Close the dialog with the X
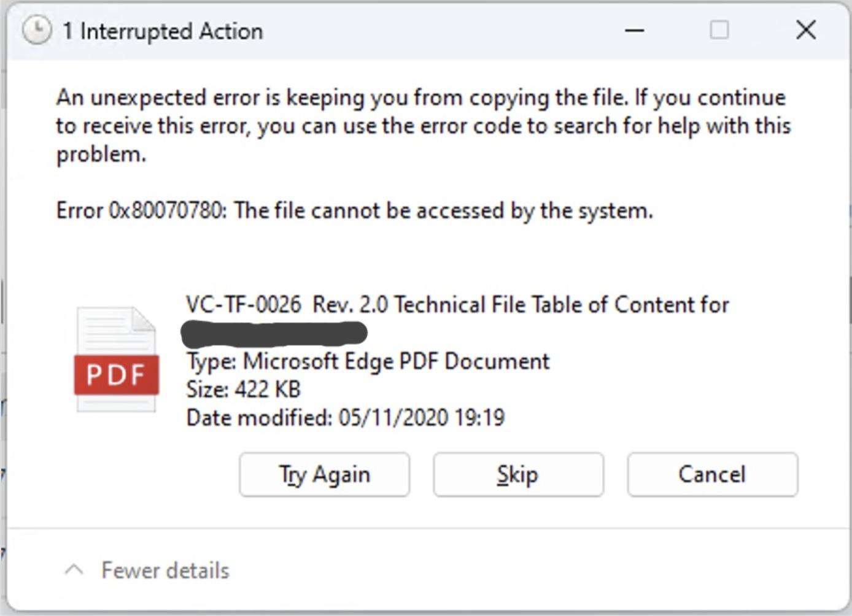 click(x=805, y=30)
